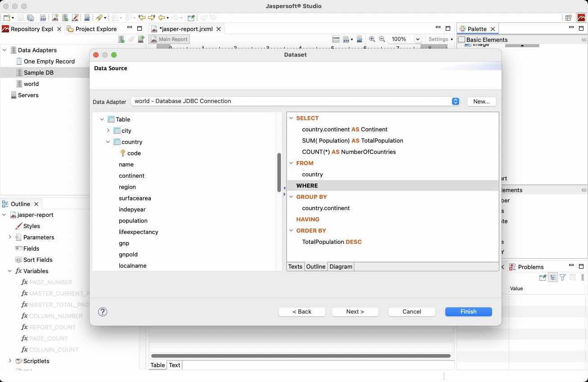Click back navigation arrow in main toolbar
Image resolution: width=588 pixels, height=382 pixels.
pyautogui.click(x=161, y=18)
